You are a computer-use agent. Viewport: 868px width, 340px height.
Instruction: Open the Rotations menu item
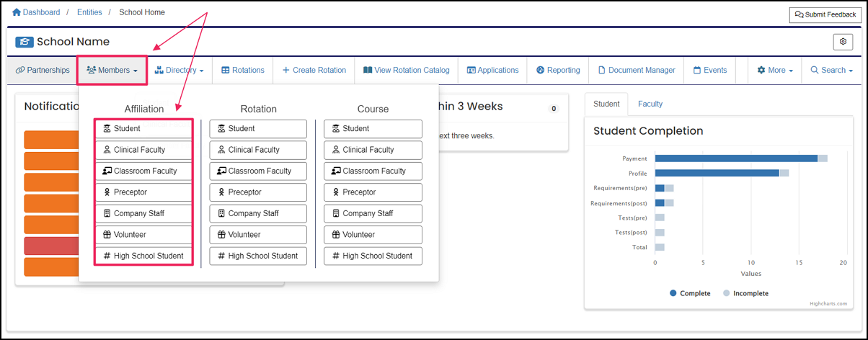243,70
